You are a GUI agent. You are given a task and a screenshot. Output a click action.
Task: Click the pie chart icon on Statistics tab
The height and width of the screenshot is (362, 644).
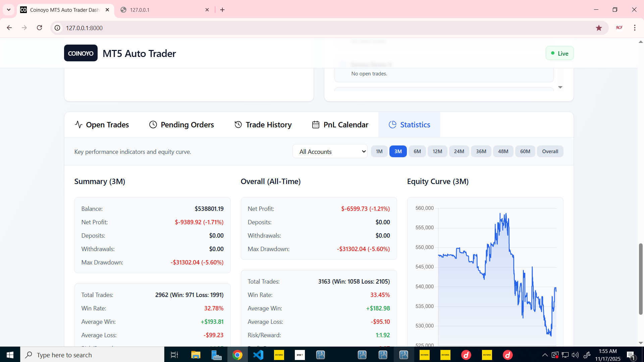click(393, 124)
